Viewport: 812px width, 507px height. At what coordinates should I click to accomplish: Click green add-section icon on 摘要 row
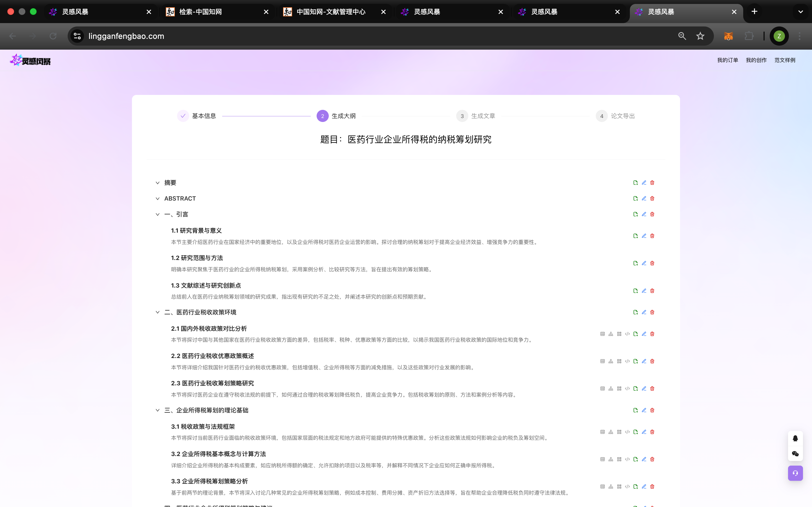[635, 183]
